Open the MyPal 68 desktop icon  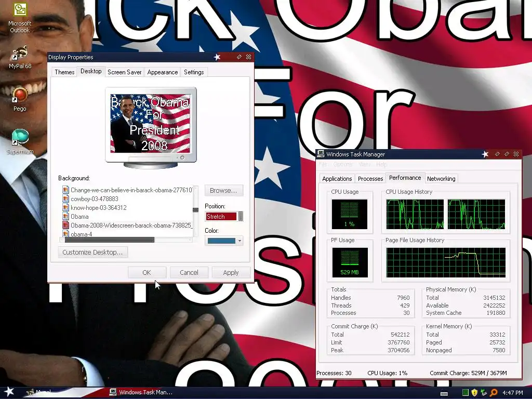point(20,57)
